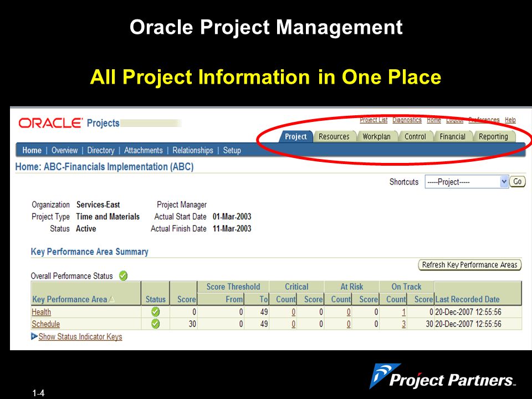The image size is (532, 399).
Task: Click the Key Performance Area sort arrow
Action: (x=111, y=299)
